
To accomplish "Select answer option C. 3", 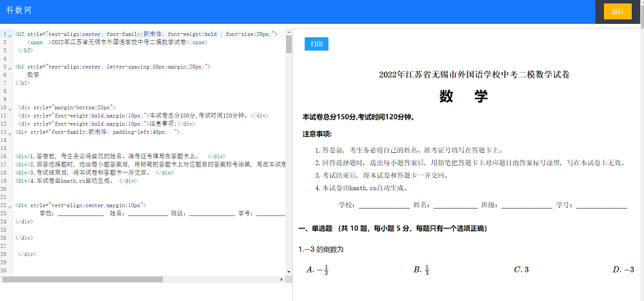I will [x=521, y=270].
